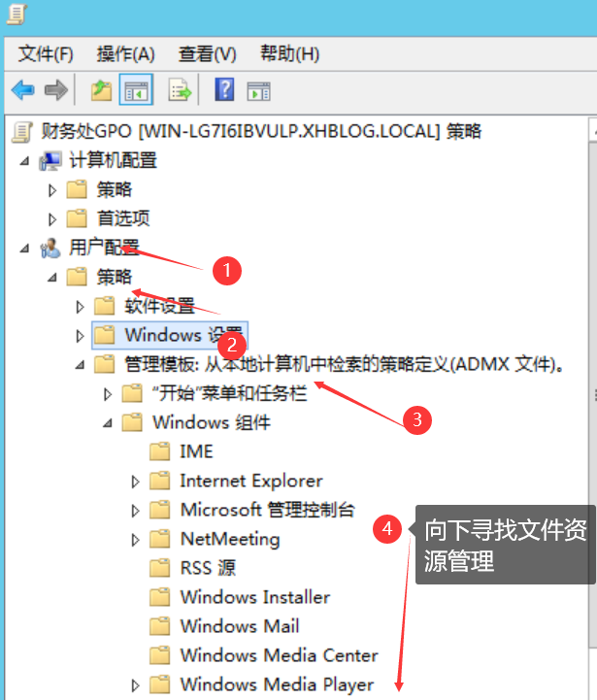597x700 pixels.
Task: Open the 查看(V) menu
Action: pos(207,54)
